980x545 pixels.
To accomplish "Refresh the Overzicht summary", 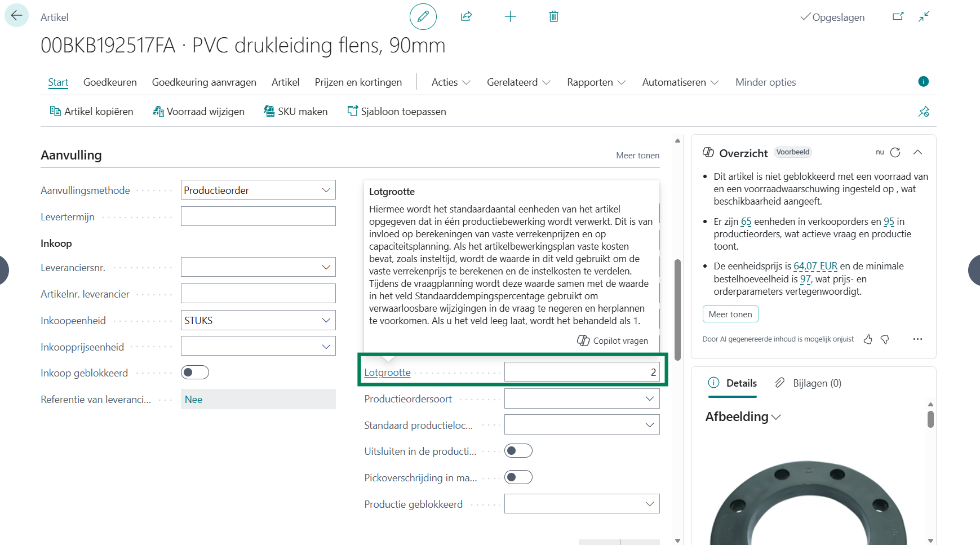I will point(895,153).
